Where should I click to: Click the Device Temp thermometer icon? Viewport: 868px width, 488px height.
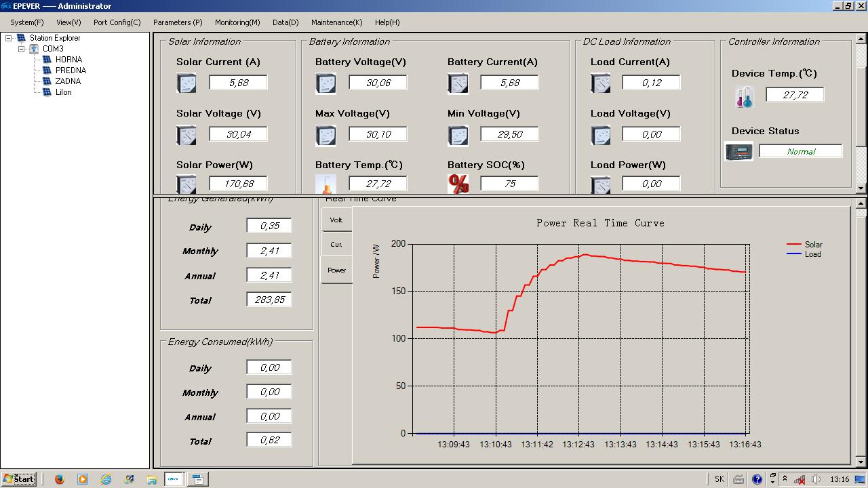[744, 98]
